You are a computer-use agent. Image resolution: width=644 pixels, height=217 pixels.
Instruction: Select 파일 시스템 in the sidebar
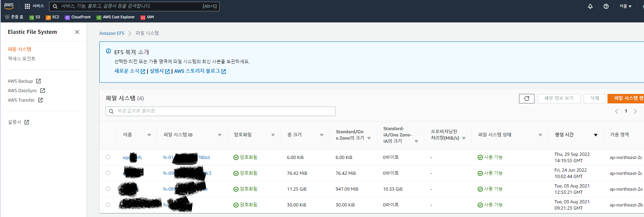(19, 49)
